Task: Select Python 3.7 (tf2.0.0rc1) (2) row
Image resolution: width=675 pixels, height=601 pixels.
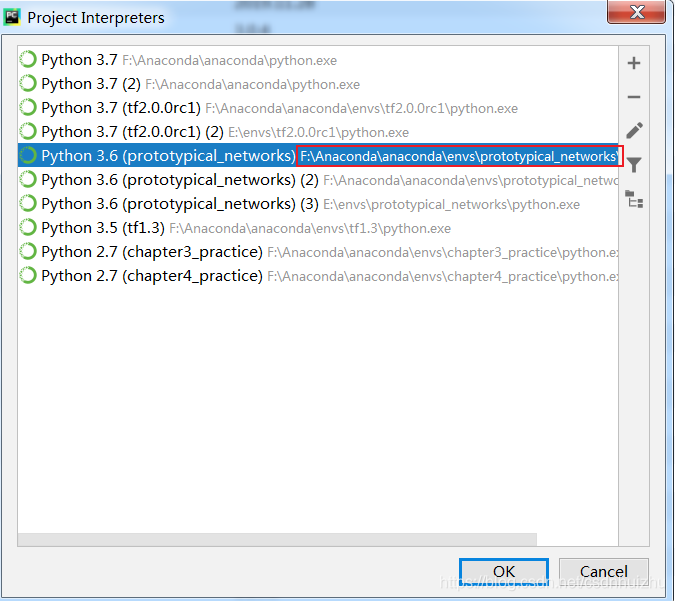Action: [318, 132]
